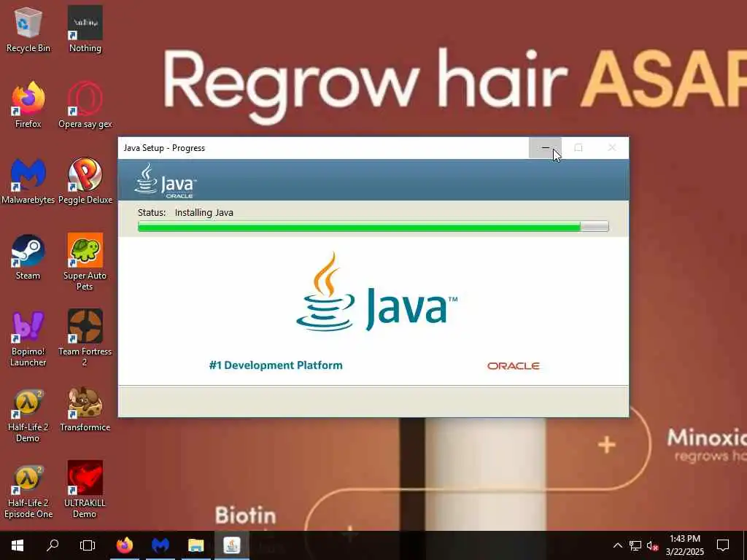Viewport: 747px width, 560px height.
Task: Select the ULTRAKILL Demo shortcut
Action: point(85,491)
